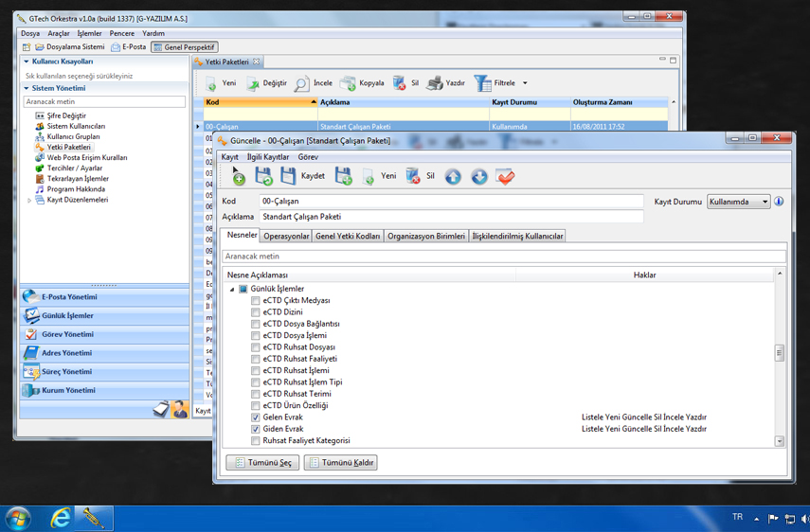Open the İlgili Kayıtlar menu
The height and width of the screenshot is (532, 810).
click(268, 157)
